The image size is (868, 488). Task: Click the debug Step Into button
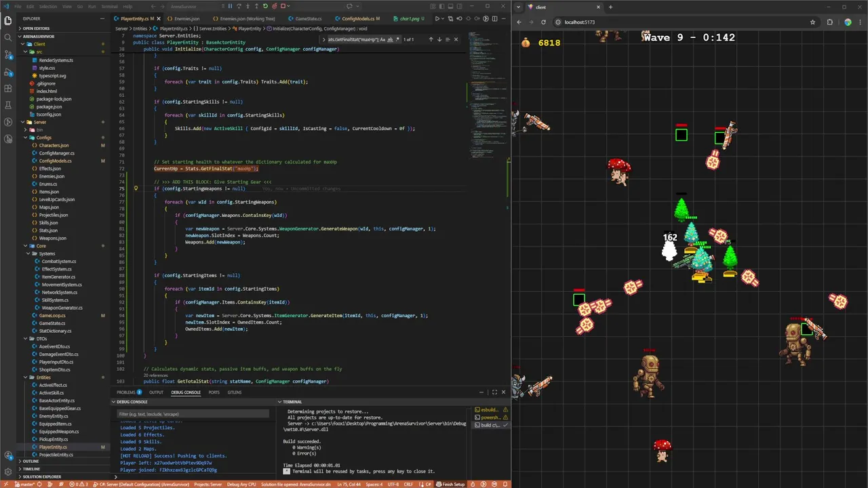(x=248, y=6)
